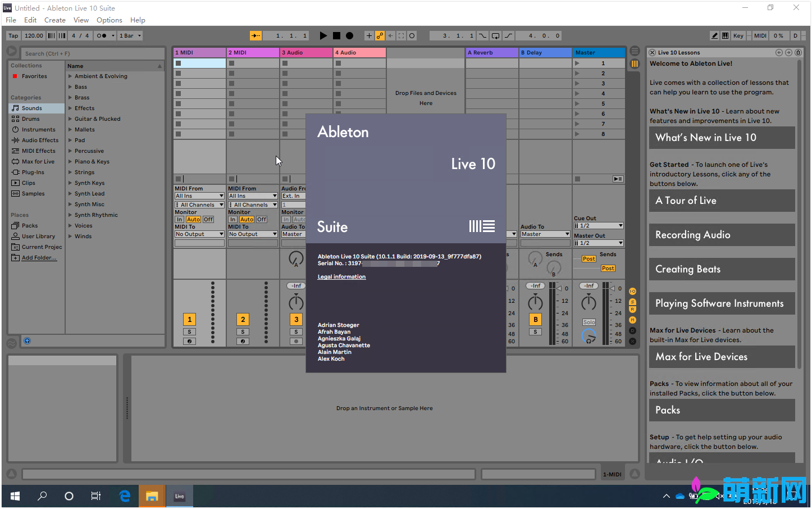Open What's New in Live 10 lesson
The image size is (812, 509).
[722, 137]
